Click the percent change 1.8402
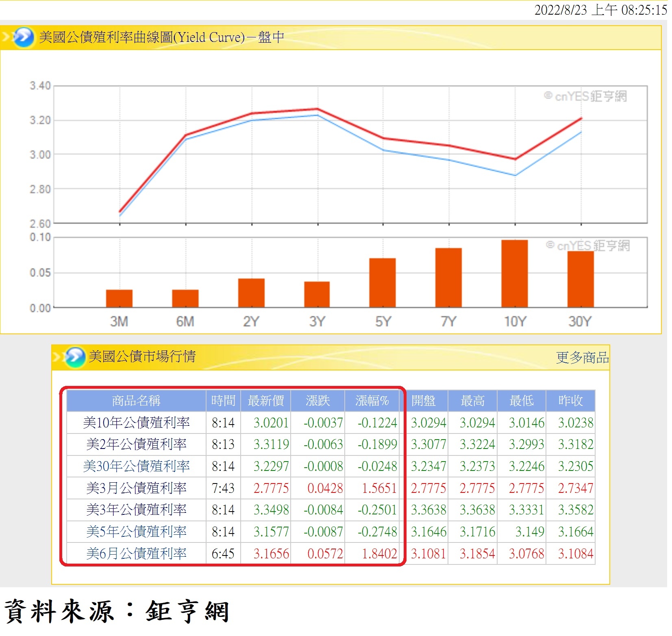 coord(379,553)
